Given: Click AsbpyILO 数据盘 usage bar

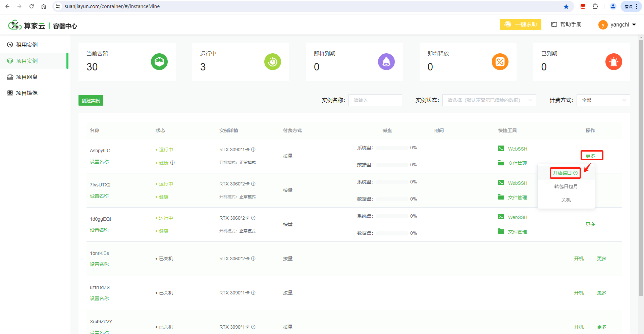Looking at the screenshot, I should pos(392,165).
